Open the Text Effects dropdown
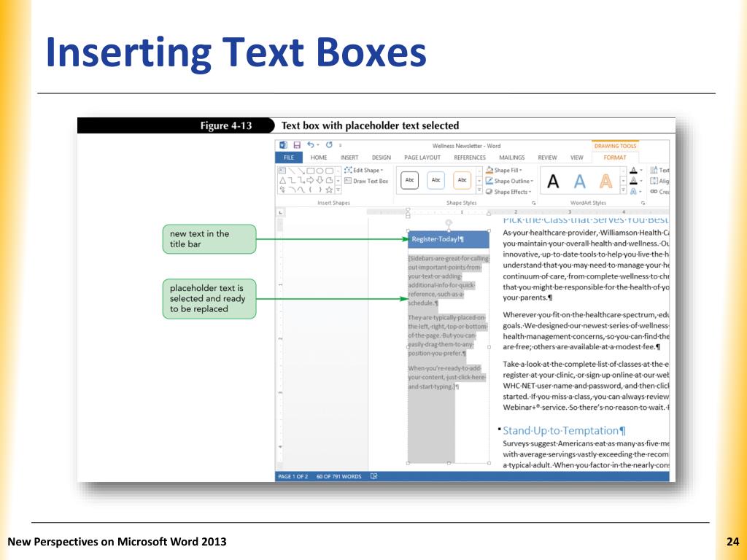The width and height of the screenshot is (747, 560). point(635,192)
